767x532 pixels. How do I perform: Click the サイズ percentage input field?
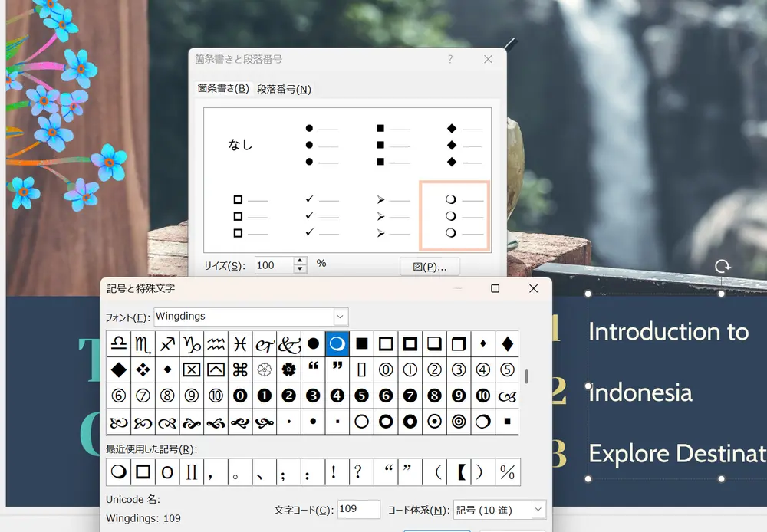pos(275,265)
